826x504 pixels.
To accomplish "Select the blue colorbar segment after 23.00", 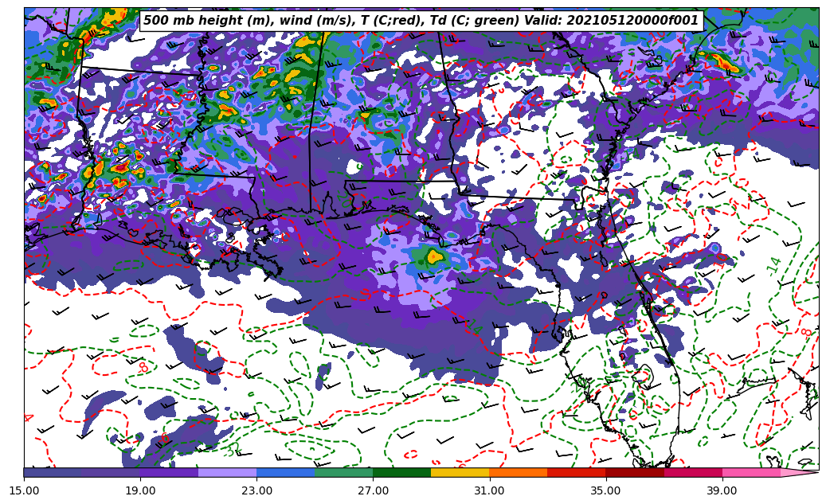I will click(x=285, y=472).
